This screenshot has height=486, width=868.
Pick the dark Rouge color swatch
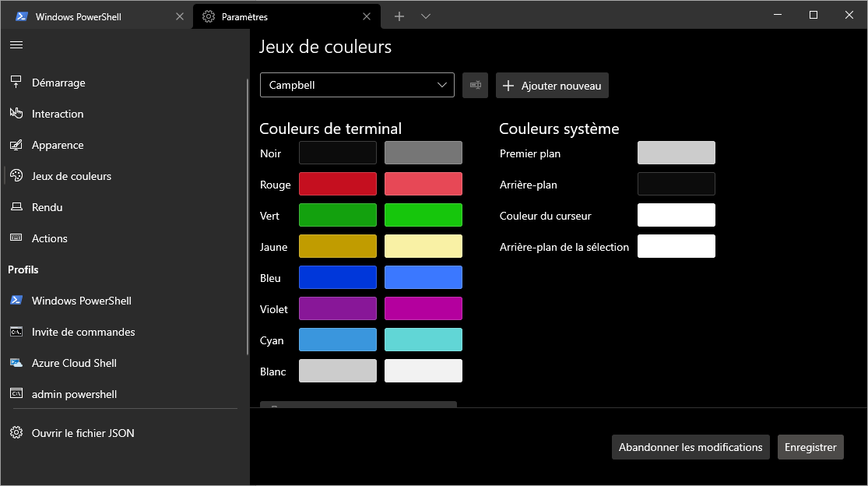tap(338, 185)
